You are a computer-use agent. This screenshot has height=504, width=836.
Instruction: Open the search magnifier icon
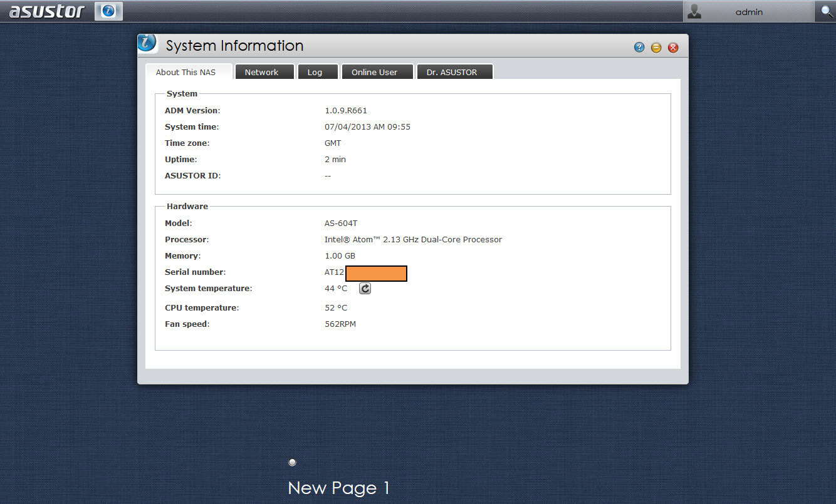pyautogui.click(x=827, y=11)
